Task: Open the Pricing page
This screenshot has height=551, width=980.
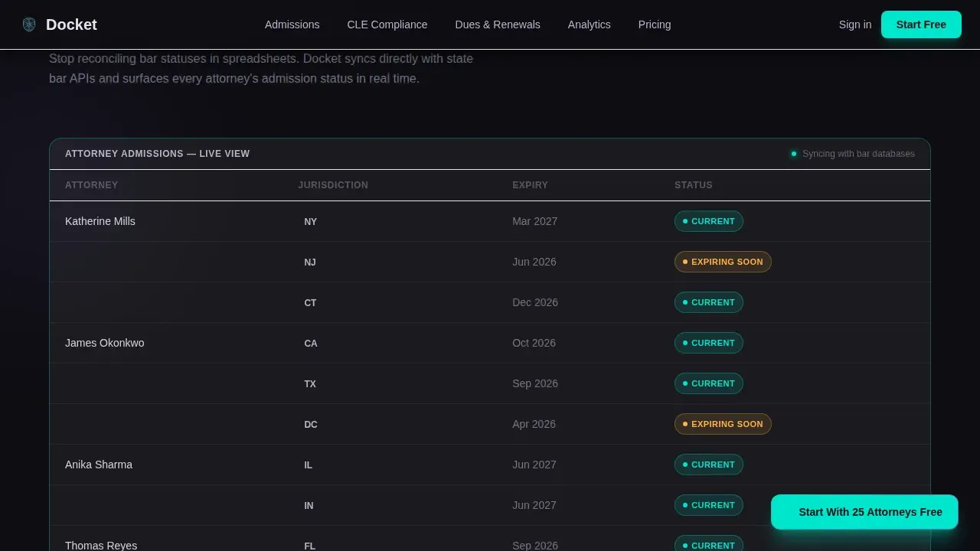Action: point(655,24)
